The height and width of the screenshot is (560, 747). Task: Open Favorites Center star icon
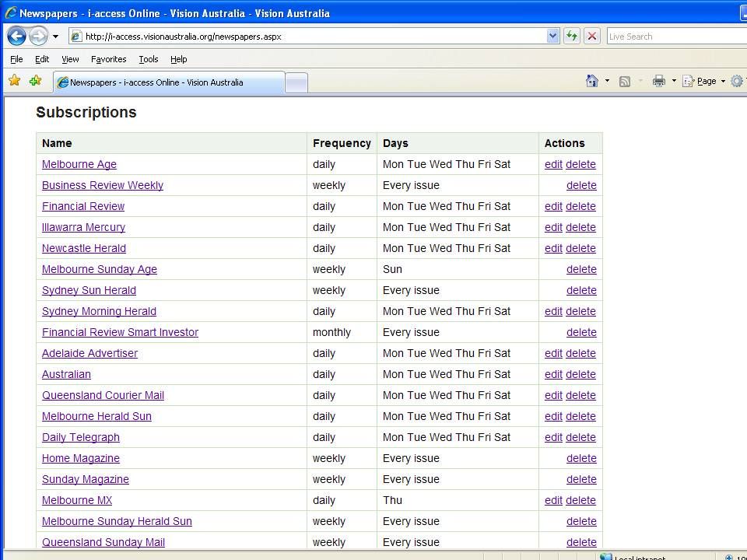(x=15, y=81)
